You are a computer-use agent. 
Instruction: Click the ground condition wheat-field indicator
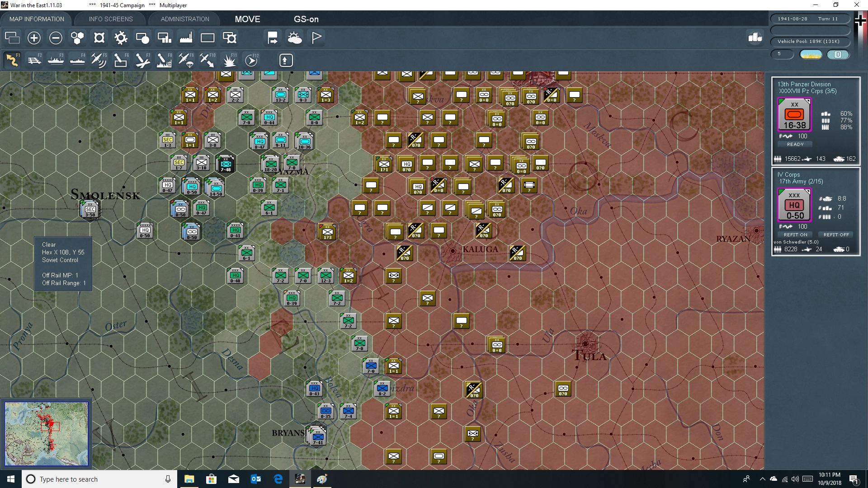coord(811,54)
